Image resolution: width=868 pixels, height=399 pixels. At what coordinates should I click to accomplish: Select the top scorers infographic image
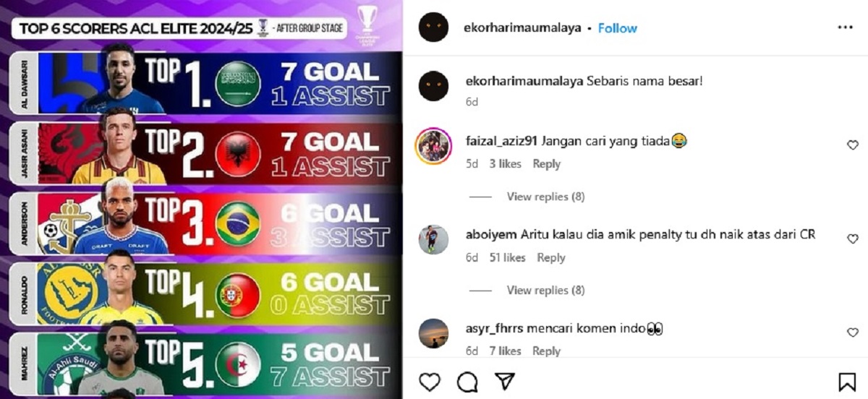[x=201, y=199]
